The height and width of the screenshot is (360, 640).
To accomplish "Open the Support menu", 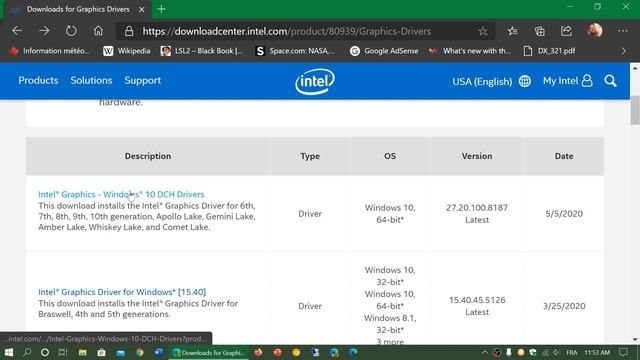I will pyautogui.click(x=142, y=80).
